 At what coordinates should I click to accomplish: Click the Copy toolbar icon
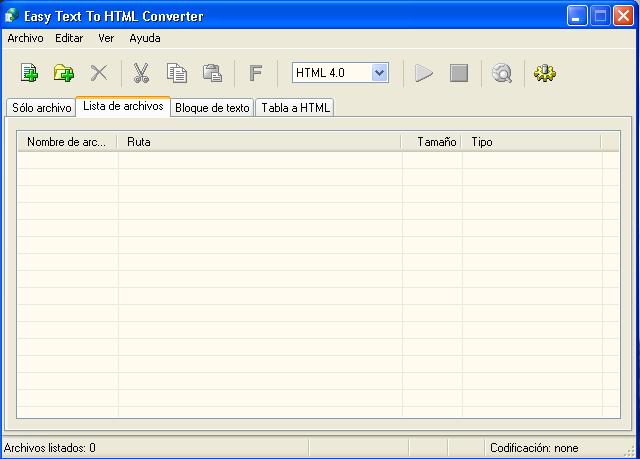click(x=177, y=73)
